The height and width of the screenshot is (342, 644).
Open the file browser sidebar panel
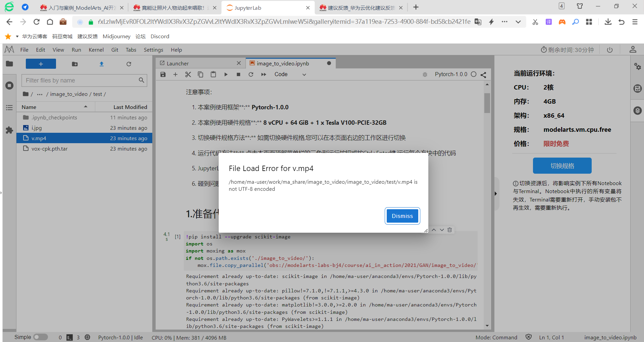pos(9,64)
